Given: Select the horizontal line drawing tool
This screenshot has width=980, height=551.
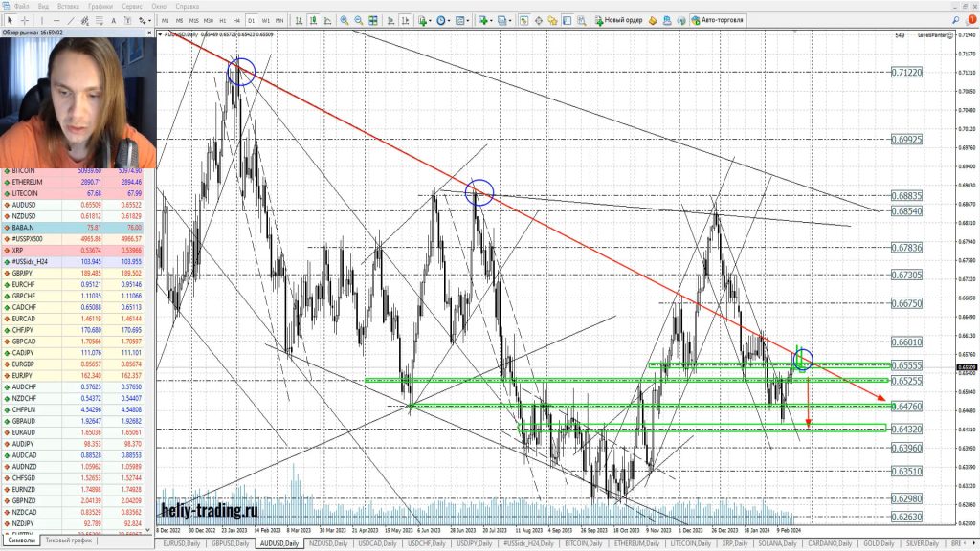Looking at the screenshot, I should tap(56, 20).
